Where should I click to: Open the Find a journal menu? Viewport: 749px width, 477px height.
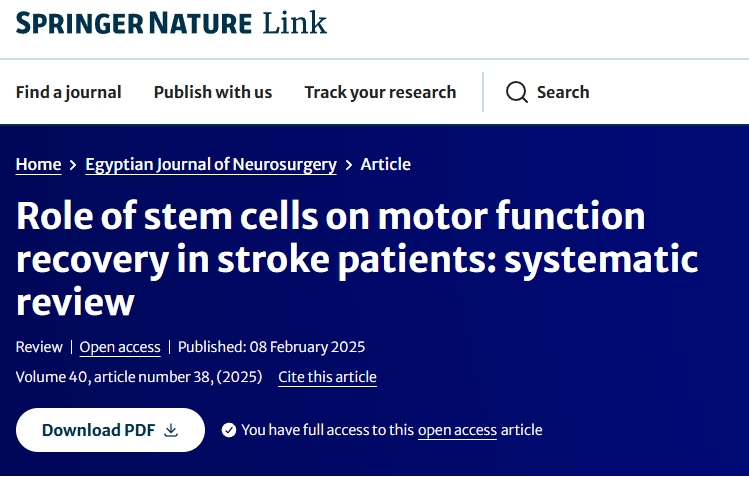coord(68,92)
